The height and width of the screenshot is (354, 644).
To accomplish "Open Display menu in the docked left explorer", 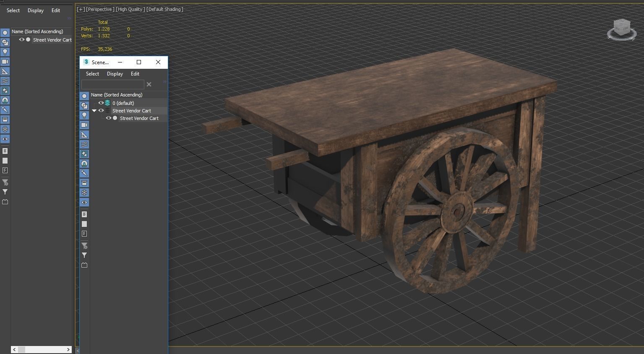I will tap(36, 10).
